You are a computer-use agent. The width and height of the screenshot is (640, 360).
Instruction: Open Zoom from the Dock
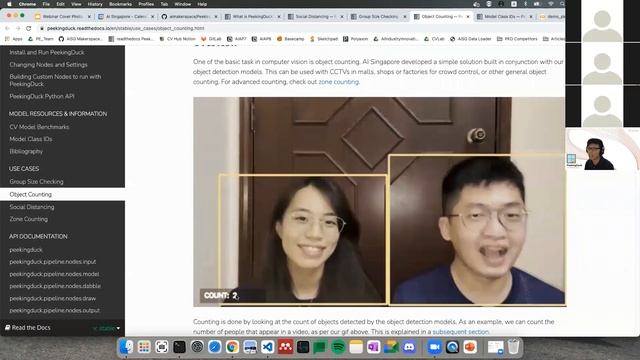[434, 347]
